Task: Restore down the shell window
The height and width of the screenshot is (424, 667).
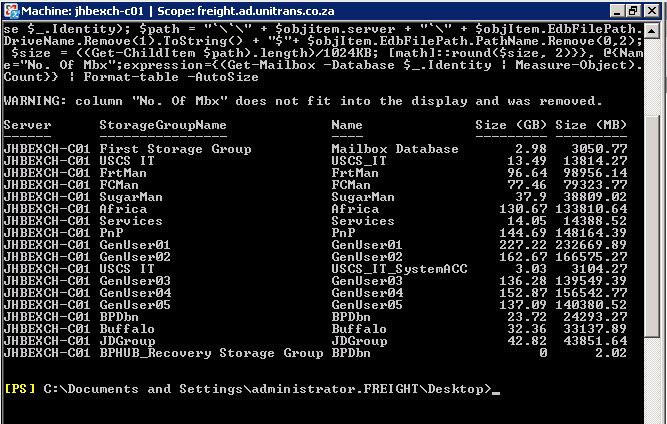Action: 633,11
